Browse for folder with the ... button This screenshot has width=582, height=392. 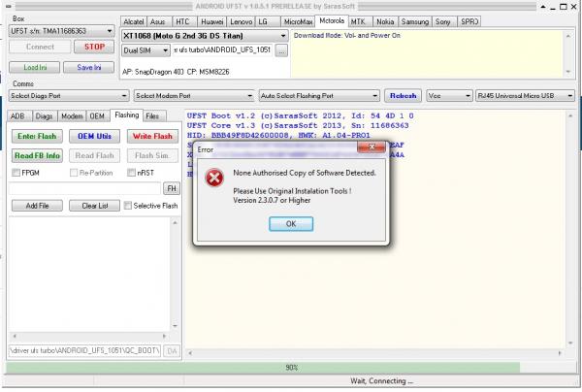pyautogui.click(x=281, y=50)
